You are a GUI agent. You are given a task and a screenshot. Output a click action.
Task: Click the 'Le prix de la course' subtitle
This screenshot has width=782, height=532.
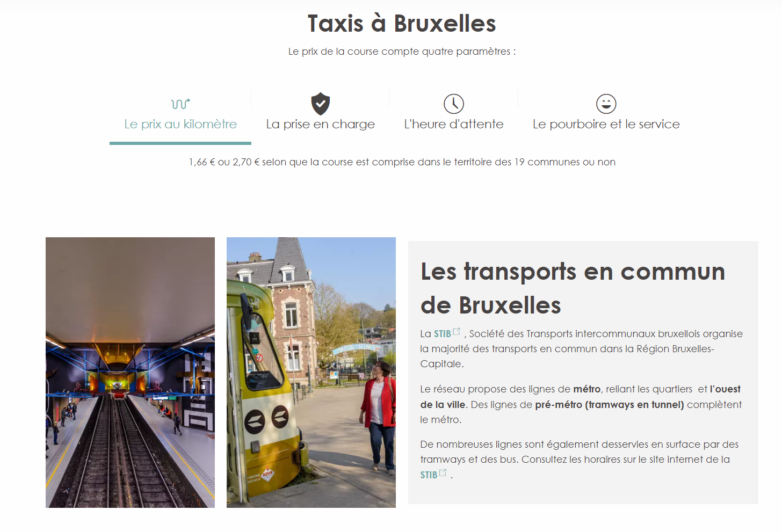[402, 52]
